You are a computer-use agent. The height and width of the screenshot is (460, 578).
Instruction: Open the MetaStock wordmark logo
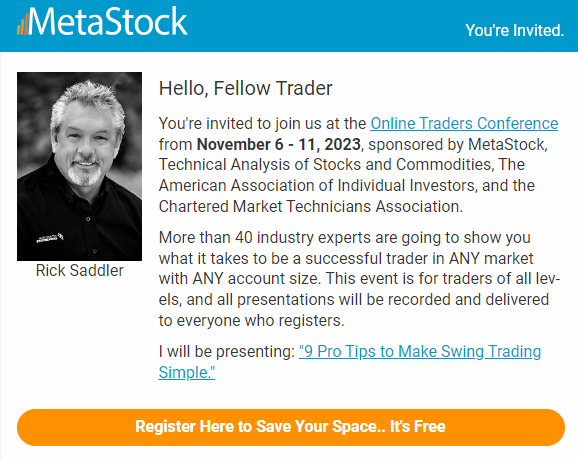click(102, 22)
